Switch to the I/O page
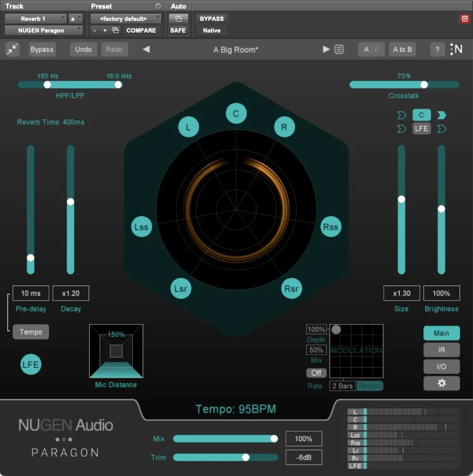The width and height of the screenshot is (473, 476). [441, 366]
